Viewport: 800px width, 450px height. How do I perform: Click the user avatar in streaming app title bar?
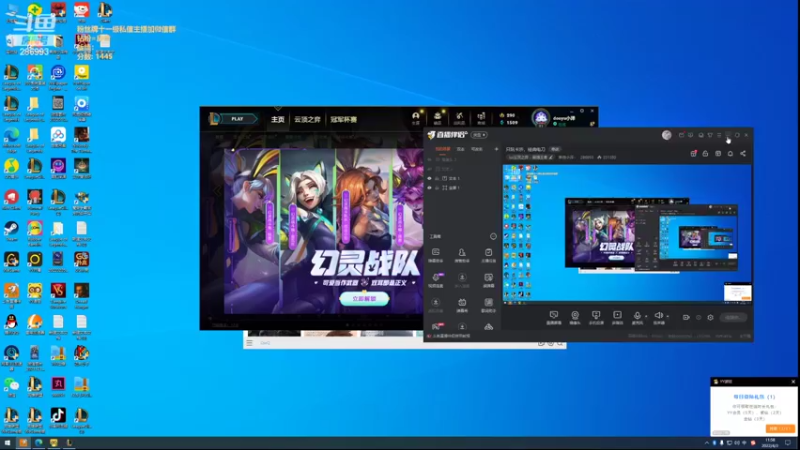coord(667,135)
